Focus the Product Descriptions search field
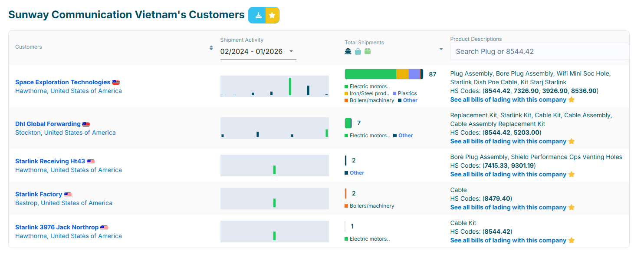 [x=539, y=51]
